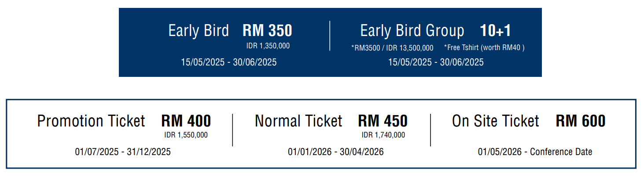Click IDR 1,350,000 price text
Viewport: 644px width, 177px height.
point(268,46)
